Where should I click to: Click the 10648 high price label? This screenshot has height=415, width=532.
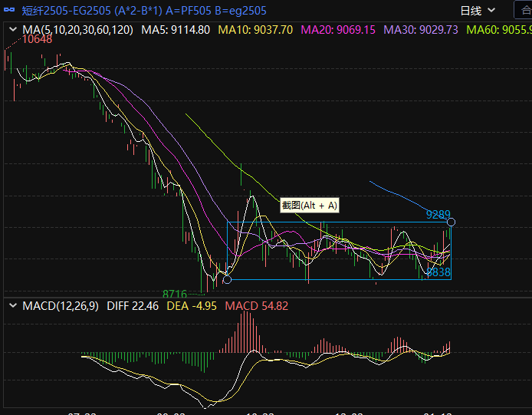37,39
